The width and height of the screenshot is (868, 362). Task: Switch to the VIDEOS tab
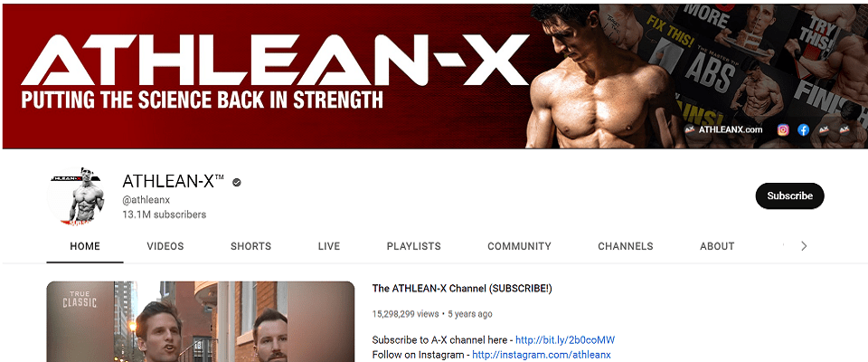coord(165,246)
